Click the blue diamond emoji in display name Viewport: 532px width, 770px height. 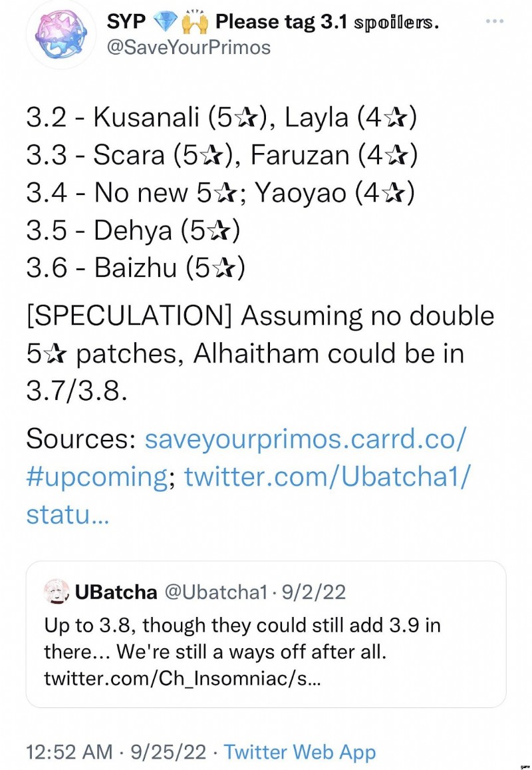tap(164, 21)
